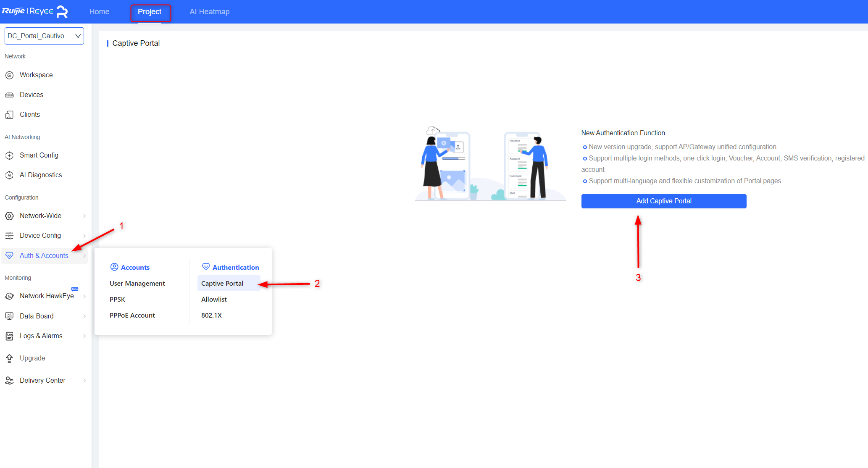Open the AI Heatmap tab

[x=209, y=11]
